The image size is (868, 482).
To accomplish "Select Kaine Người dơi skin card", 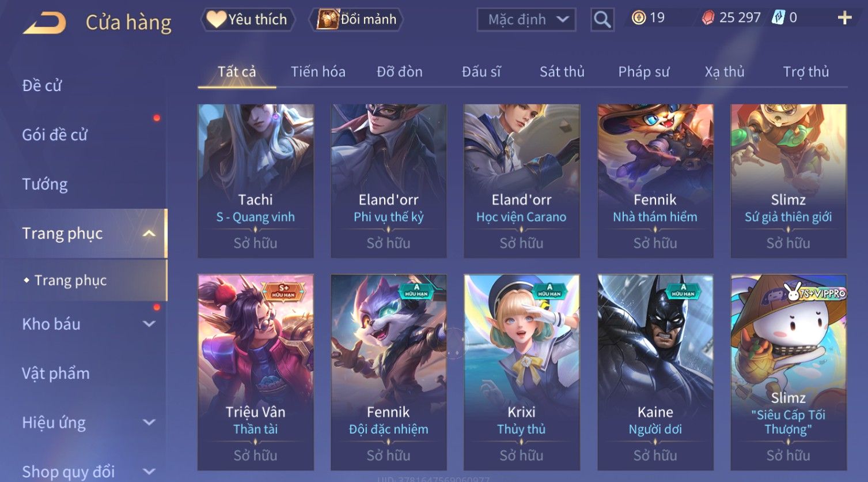I will click(x=655, y=372).
